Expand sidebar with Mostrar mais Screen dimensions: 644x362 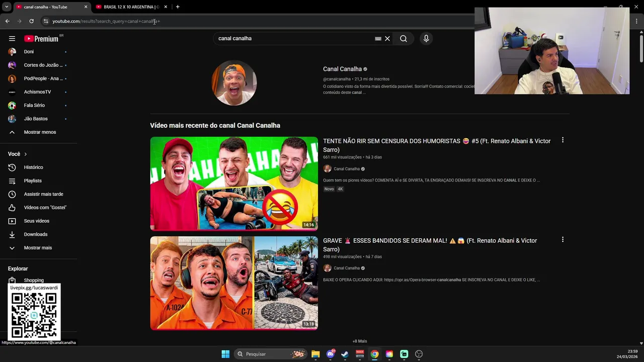tap(38, 247)
